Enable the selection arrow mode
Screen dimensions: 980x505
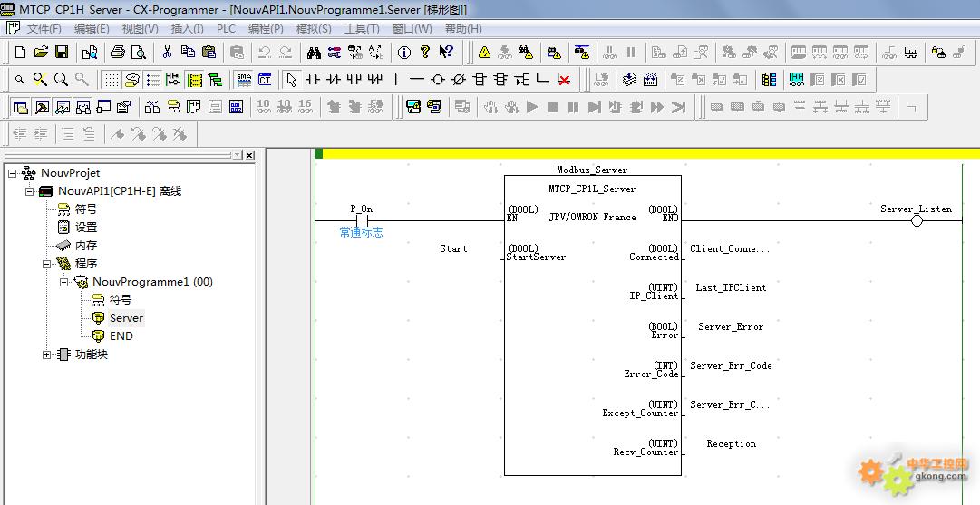point(291,80)
